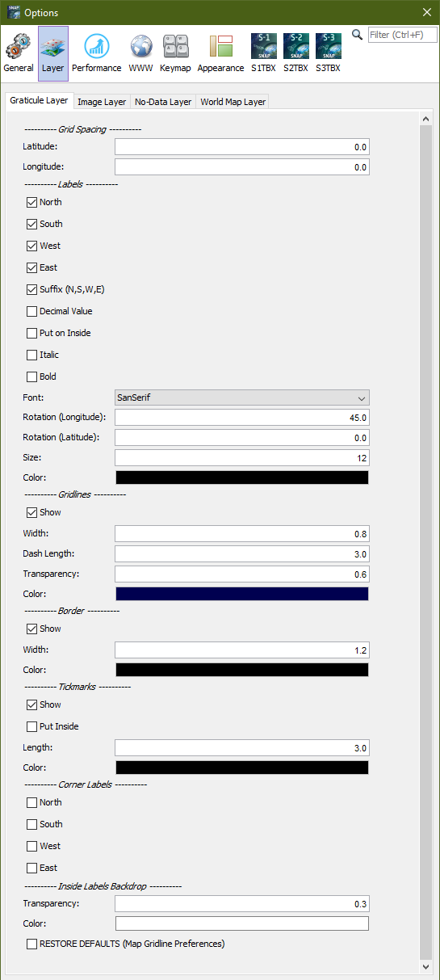Click the scrollbar down arrow
This screenshot has width=440, height=980.
(426, 966)
